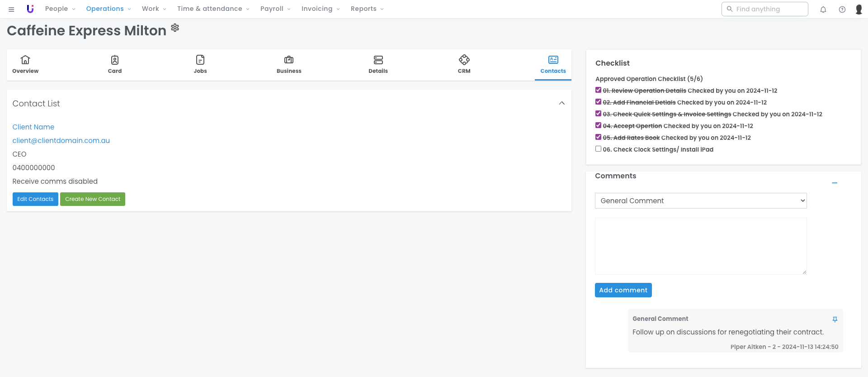Open the user profile avatar
Image resolution: width=868 pixels, height=377 pixels.
click(859, 10)
